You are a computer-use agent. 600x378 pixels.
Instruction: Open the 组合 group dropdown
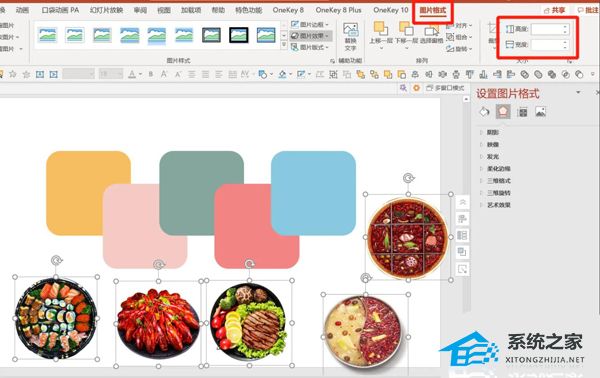click(x=459, y=37)
